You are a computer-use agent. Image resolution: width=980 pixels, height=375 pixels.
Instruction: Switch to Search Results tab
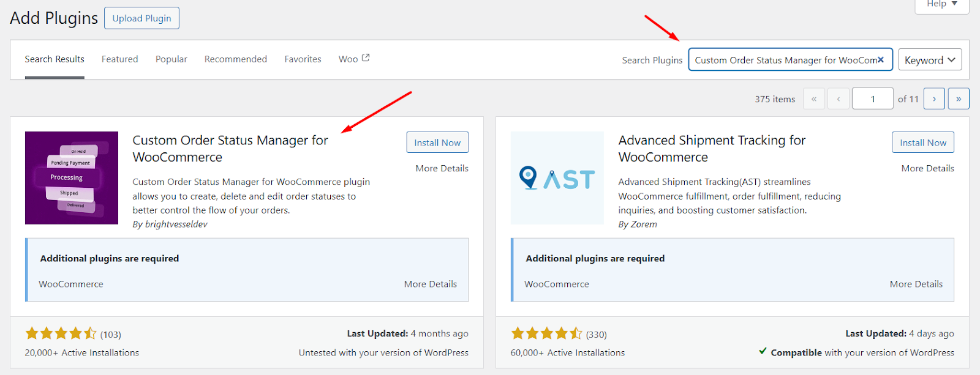55,59
